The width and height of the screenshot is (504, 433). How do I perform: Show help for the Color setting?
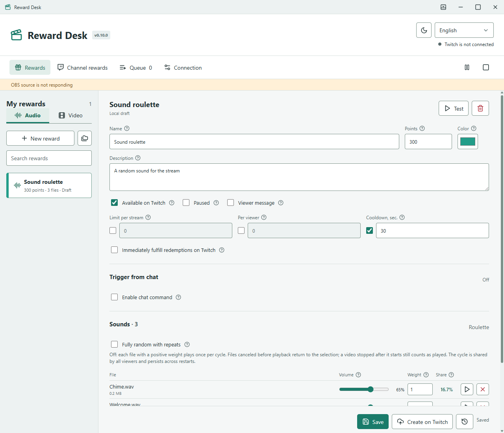click(474, 128)
